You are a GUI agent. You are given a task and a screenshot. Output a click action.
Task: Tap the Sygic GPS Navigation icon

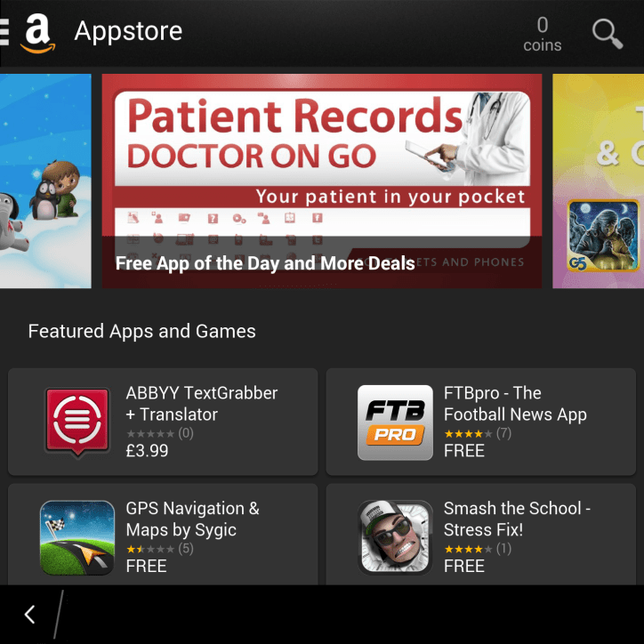[77, 537]
